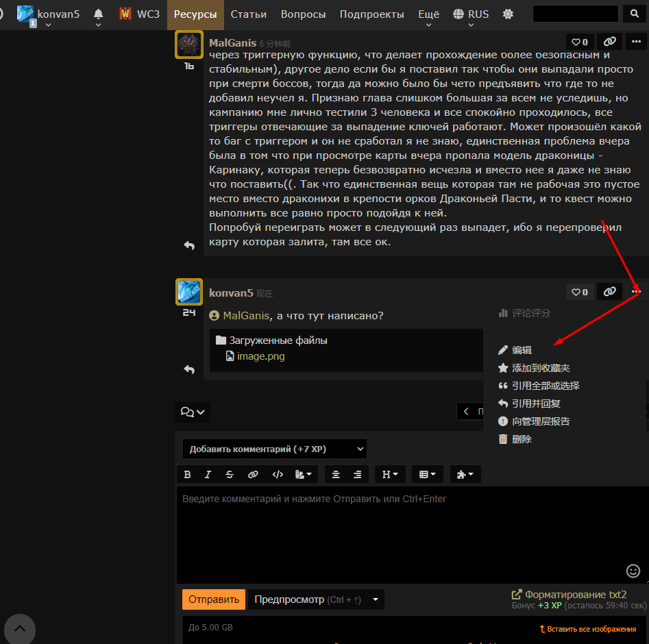This screenshot has height=644, width=649.
Task: Go to previous page arrow in pagination
Action: (467, 411)
